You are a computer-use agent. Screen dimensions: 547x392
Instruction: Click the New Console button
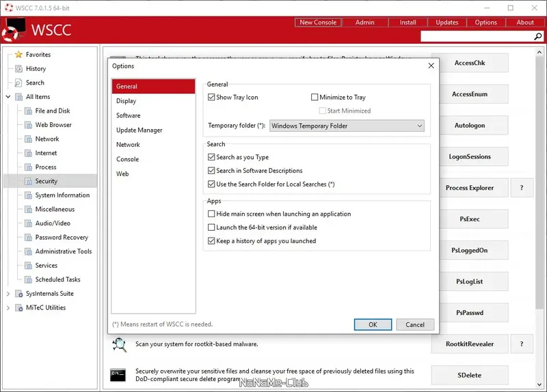coord(318,23)
